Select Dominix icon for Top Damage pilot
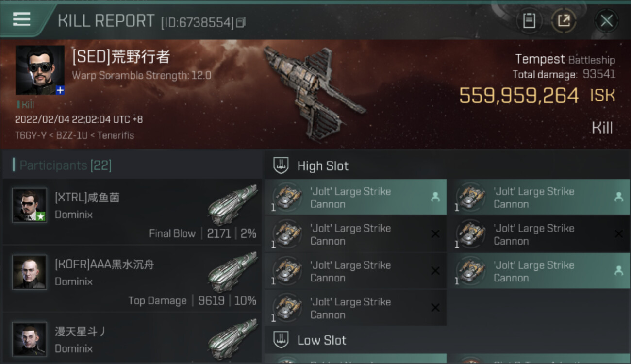 click(x=232, y=271)
